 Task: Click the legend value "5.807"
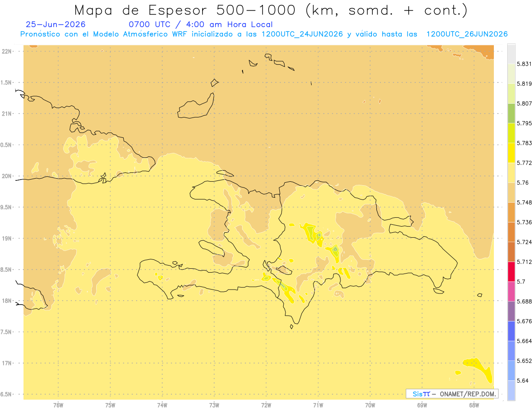524,103
